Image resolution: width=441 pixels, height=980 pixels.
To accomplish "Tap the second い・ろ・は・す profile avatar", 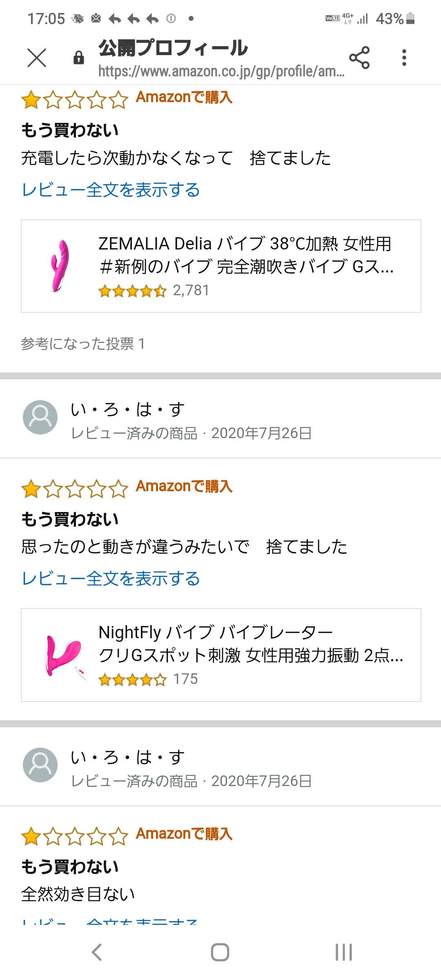I will coord(40,765).
